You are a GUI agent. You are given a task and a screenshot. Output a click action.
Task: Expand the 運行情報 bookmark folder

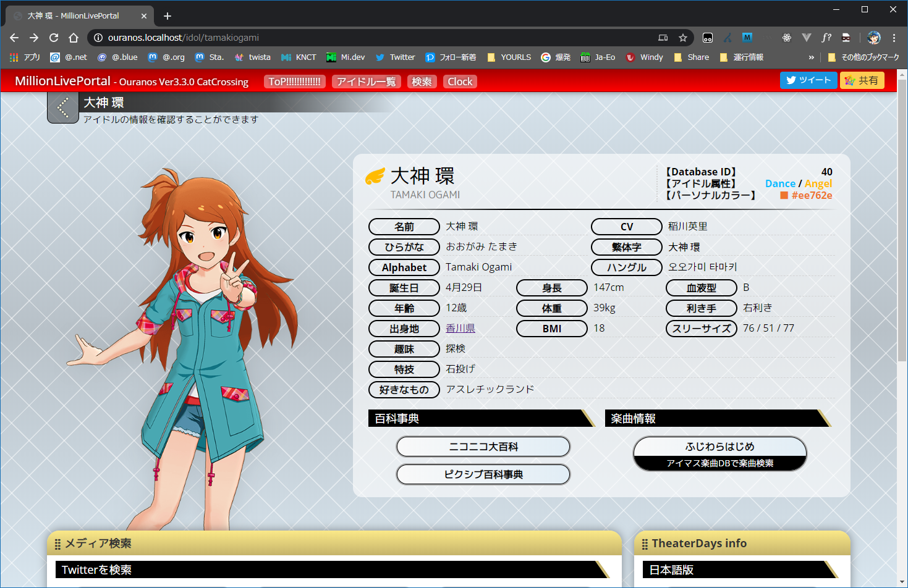click(x=741, y=57)
